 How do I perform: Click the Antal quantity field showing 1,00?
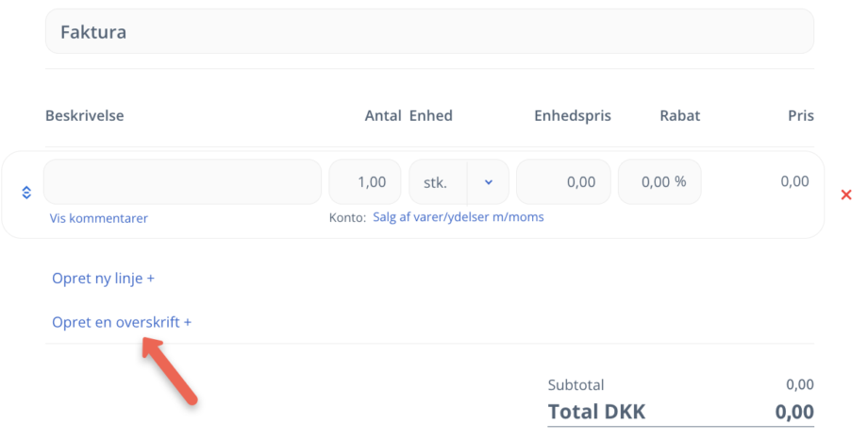364,182
